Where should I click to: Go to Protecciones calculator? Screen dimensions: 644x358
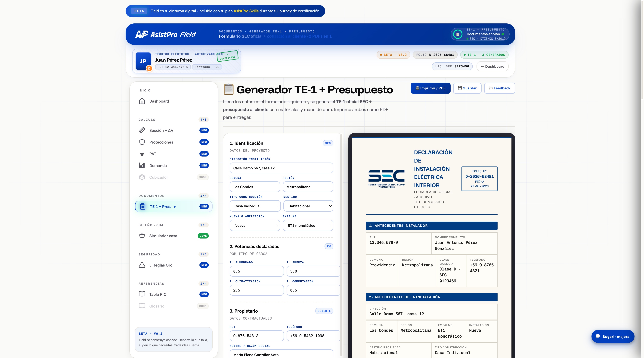173,142
